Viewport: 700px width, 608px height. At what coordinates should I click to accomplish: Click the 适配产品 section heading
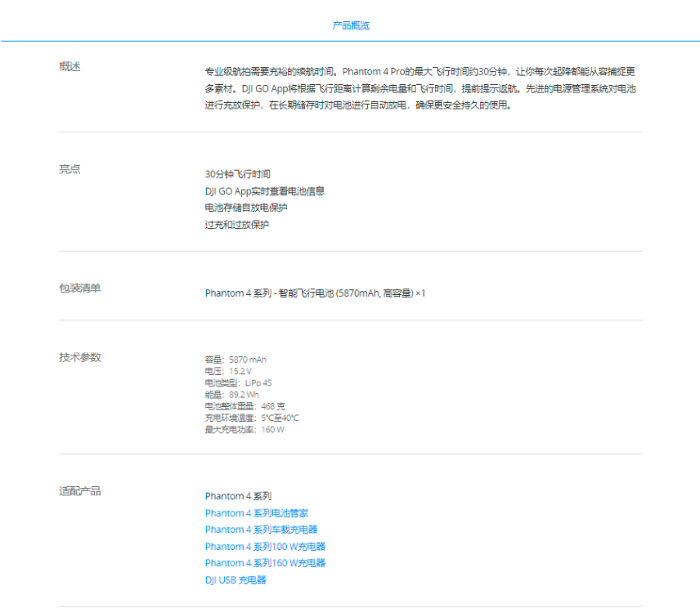pyautogui.click(x=80, y=491)
